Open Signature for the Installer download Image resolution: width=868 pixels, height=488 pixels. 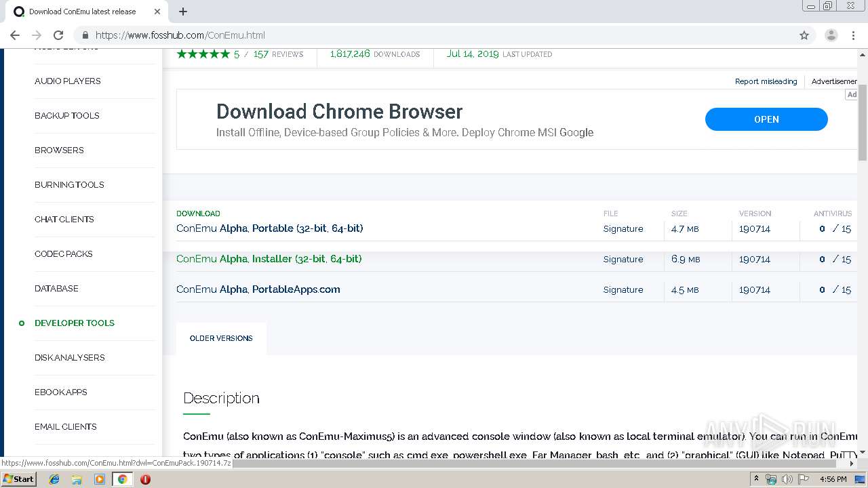pos(623,260)
